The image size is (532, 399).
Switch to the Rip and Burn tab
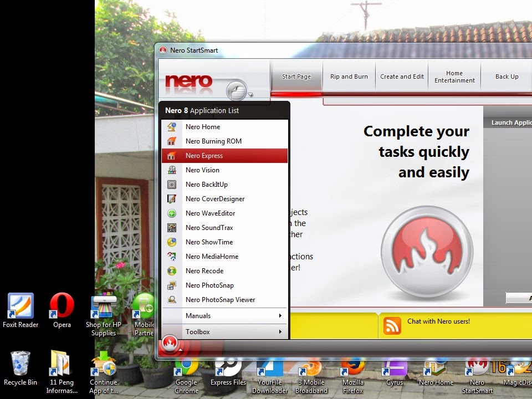(349, 76)
